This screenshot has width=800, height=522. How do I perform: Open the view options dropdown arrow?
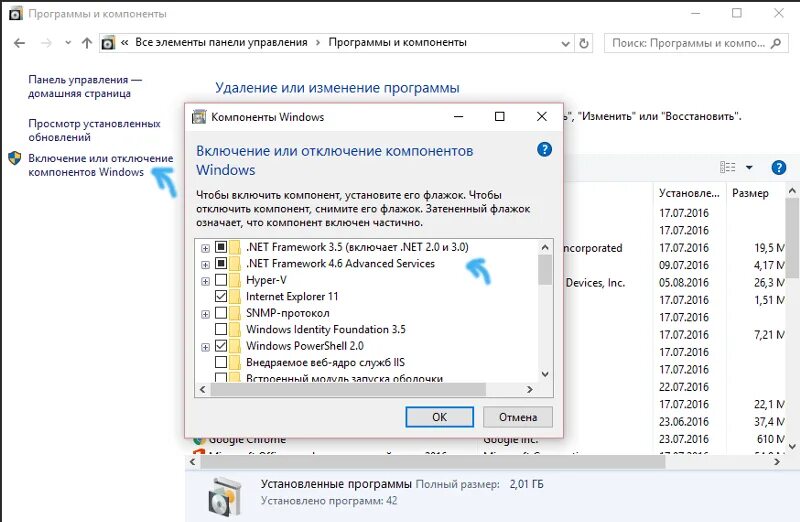pos(749,167)
